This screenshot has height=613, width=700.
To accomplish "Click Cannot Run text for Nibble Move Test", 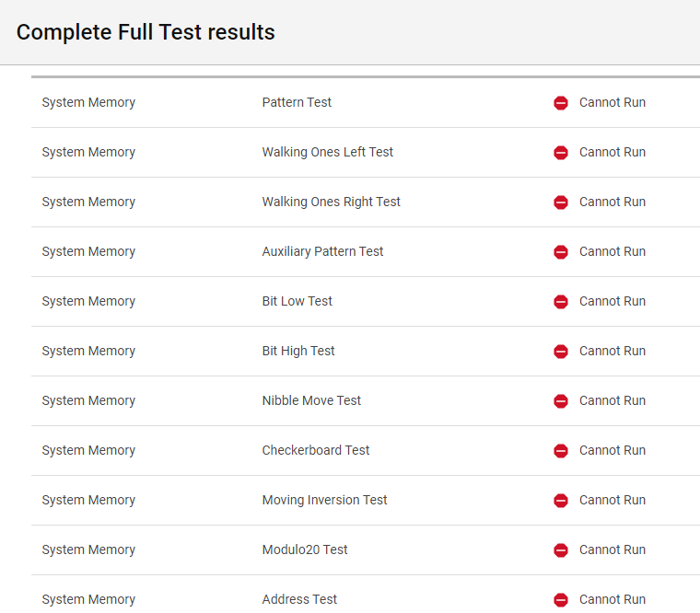I will tap(612, 400).
